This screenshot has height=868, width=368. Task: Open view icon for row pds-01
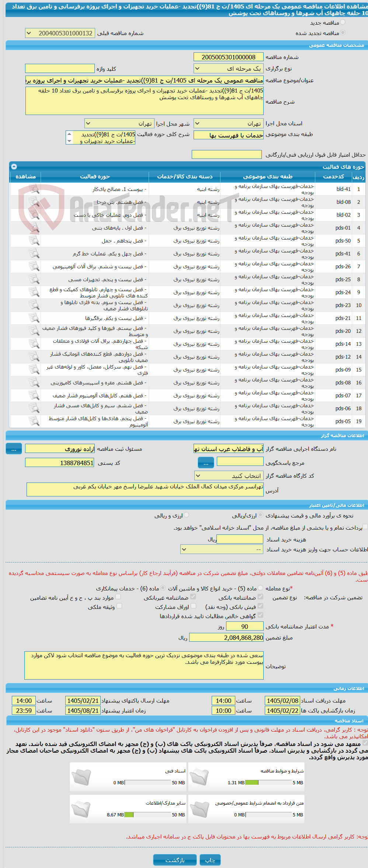(34, 228)
